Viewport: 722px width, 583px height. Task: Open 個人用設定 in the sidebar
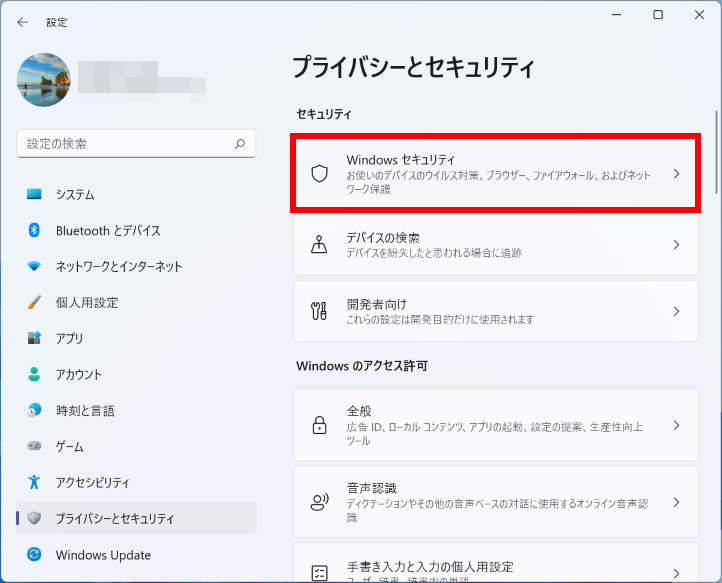pyautogui.click(x=136, y=303)
